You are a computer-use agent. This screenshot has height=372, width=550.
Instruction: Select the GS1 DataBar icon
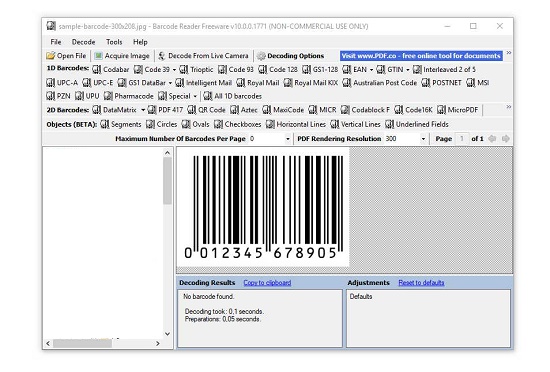[122, 83]
